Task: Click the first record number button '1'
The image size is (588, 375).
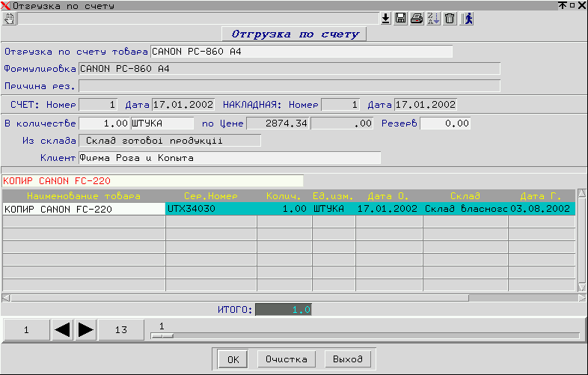Action: (x=27, y=329)
